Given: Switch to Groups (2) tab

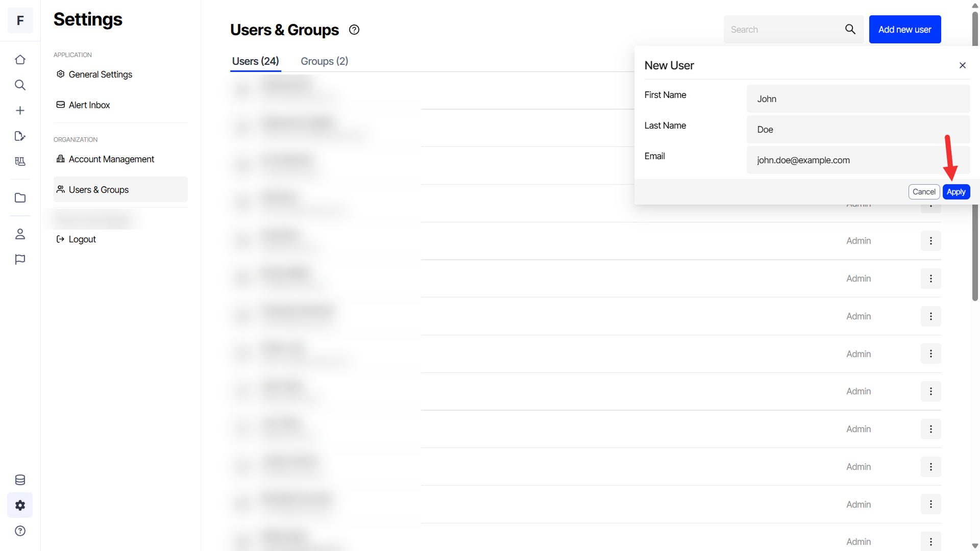Looking at the screenshot, I should coord(325,61).
